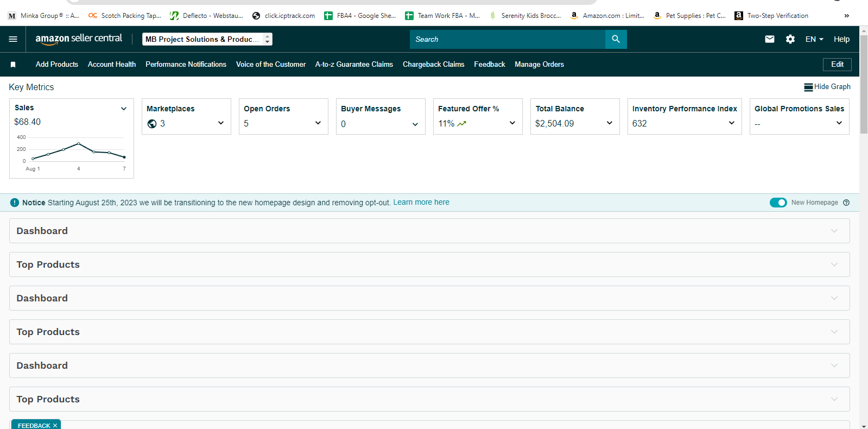The width and height of the screenshot is (868, 429).
Task: Expand the Sales metric card chevron
Action: coord(124,109)
